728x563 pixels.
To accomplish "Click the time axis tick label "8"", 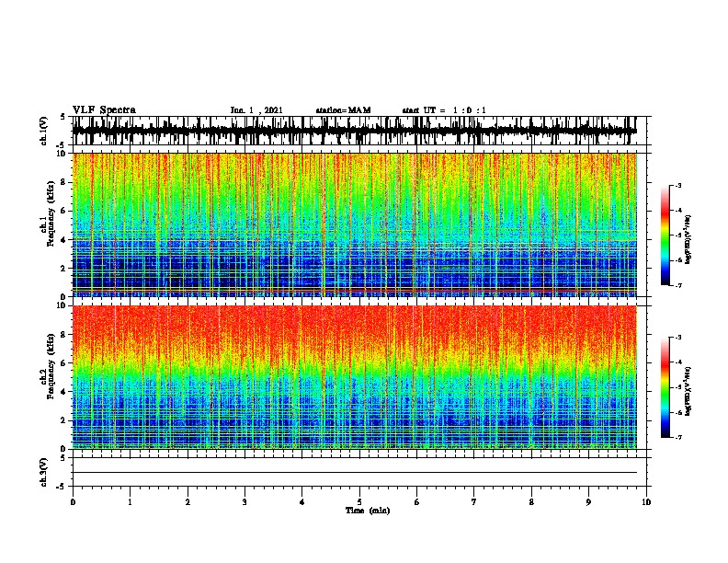I will (531, 502).
